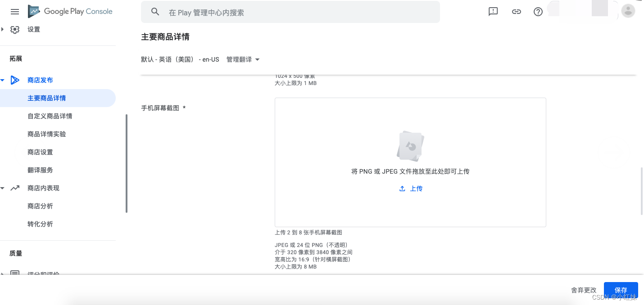This screenshot has height=305, width=644.
Task: Click the 保存 save button
Action: click(621, 290)
